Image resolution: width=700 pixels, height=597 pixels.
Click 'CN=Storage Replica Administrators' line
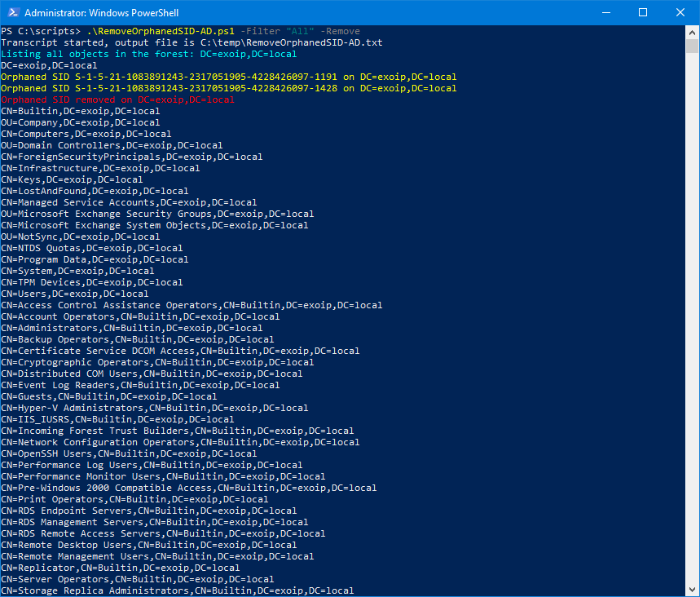coord(177,590)
